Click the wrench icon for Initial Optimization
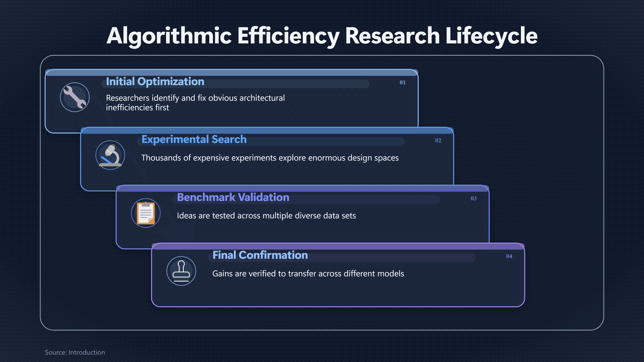 coord(75,97)
